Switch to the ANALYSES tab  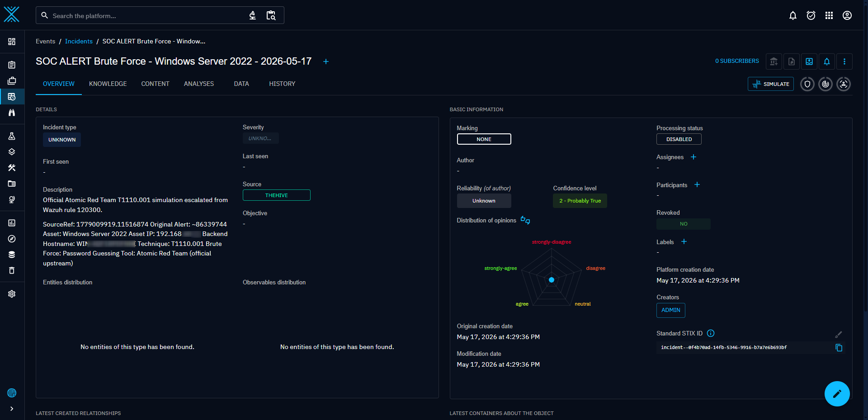pos(199,84)
